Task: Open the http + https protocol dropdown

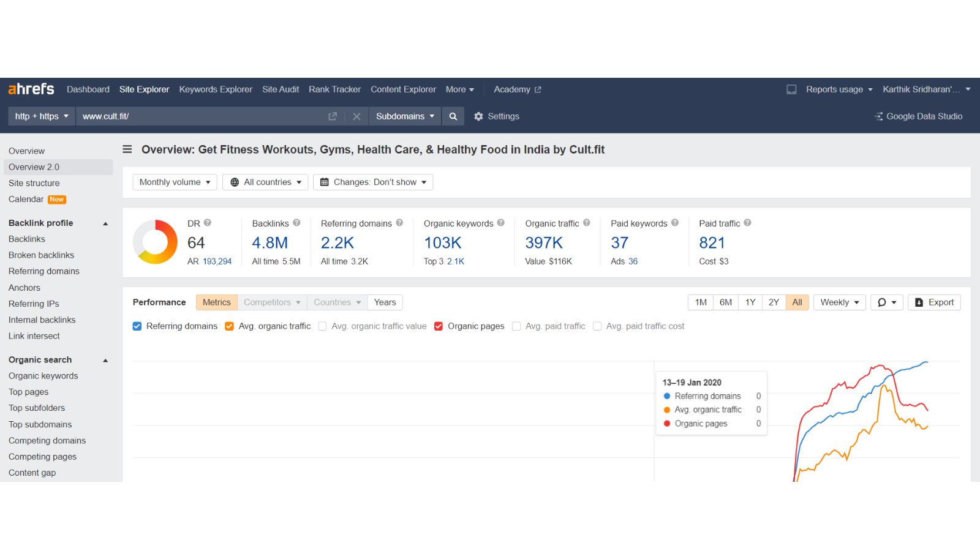Action: pyautogui.click(x=42, y=116)
